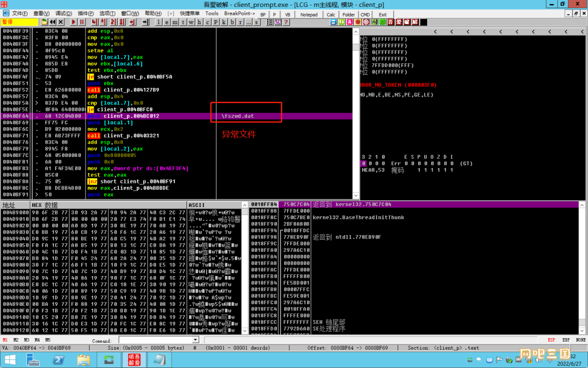Expand the Command bar dropdown arrow

[195, 340]
